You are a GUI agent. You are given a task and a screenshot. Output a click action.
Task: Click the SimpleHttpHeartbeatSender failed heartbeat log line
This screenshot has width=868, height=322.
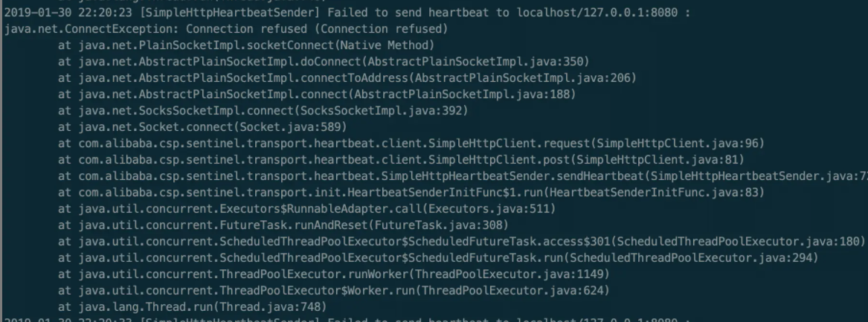(x=347, y=12)
